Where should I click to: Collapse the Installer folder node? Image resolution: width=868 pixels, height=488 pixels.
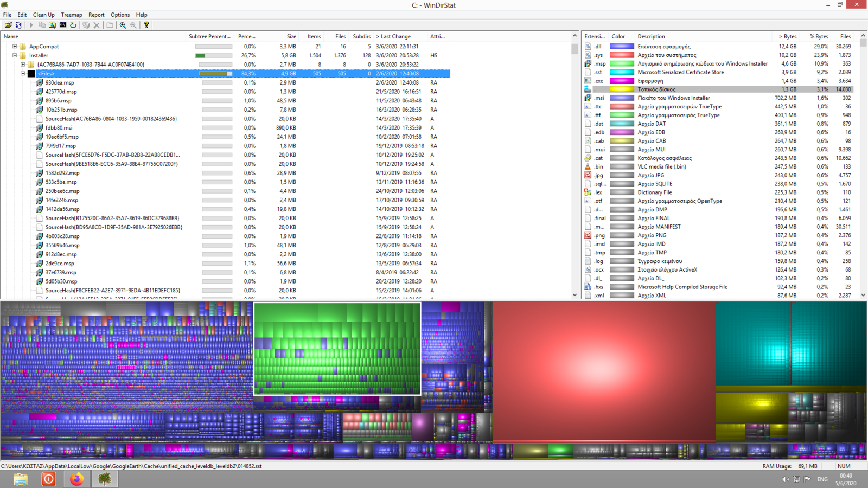(x=15, y=55)
